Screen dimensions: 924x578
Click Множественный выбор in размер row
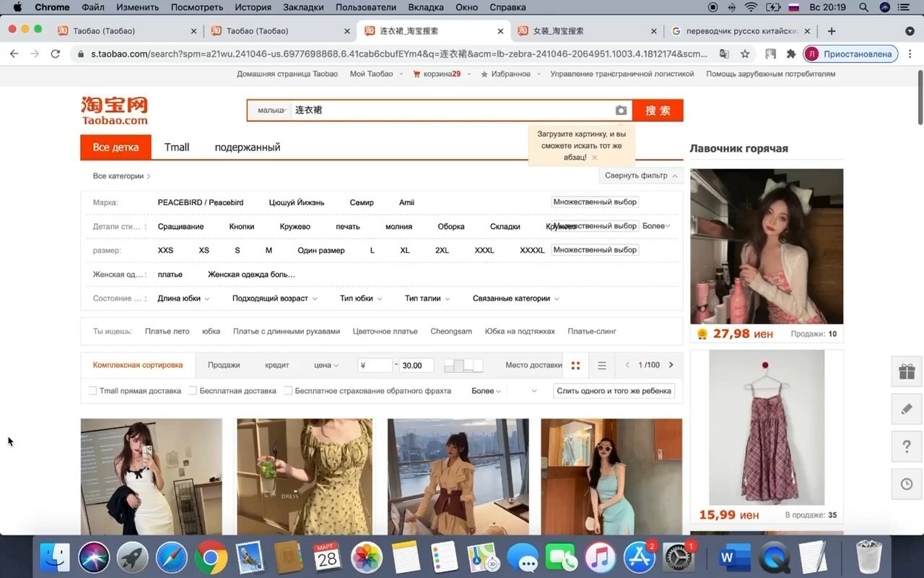point(595,250)
